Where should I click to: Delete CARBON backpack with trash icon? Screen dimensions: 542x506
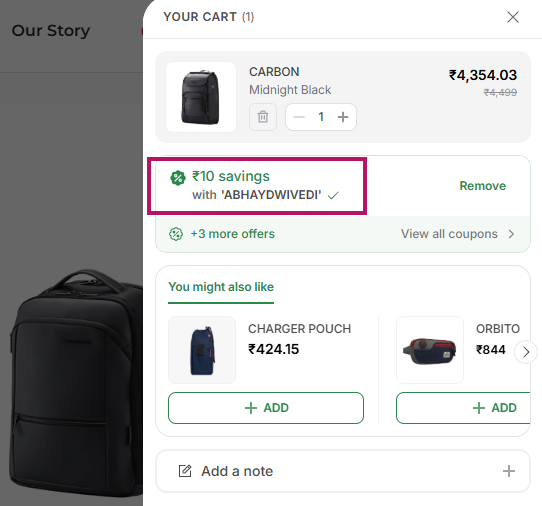pos(263,117)
